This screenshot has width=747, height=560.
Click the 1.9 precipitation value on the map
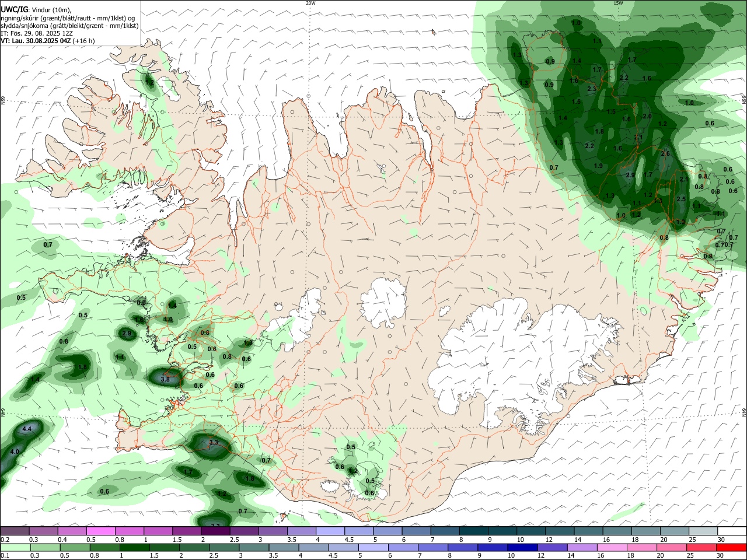coord(598,166)
